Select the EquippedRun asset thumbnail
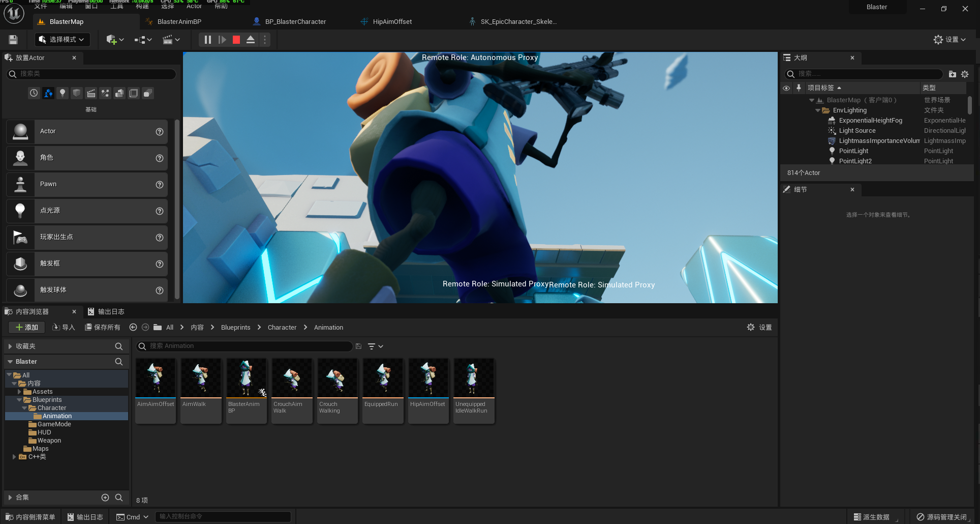Image resolution: width=980 pixels, height=524 pixels. (x=383, y=391)
